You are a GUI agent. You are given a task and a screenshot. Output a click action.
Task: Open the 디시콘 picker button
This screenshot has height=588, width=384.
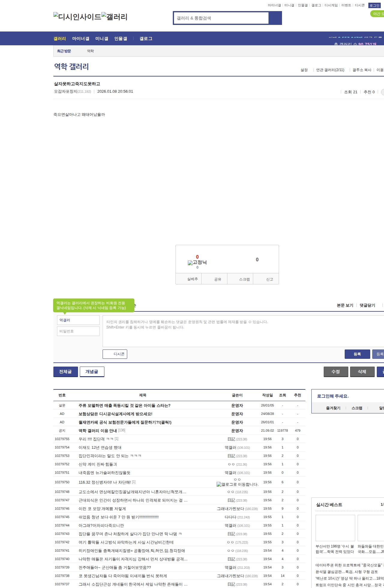pyautogui.click(x=115, y=354)
